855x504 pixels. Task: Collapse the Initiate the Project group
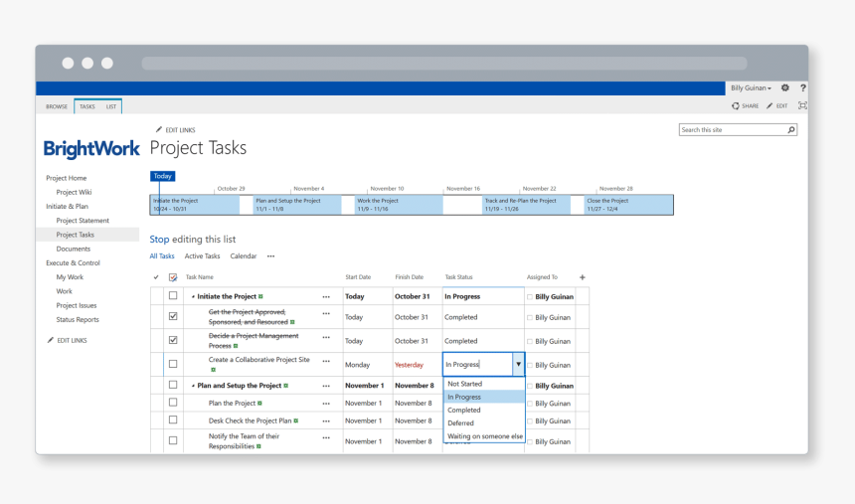193,296
